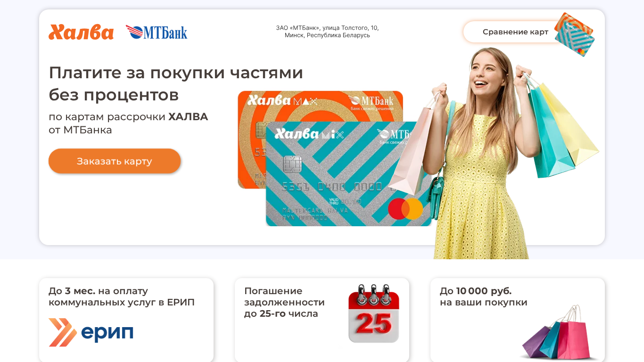Open the Погашение задолженности tile
644x362 pixels.
(322, 320)
